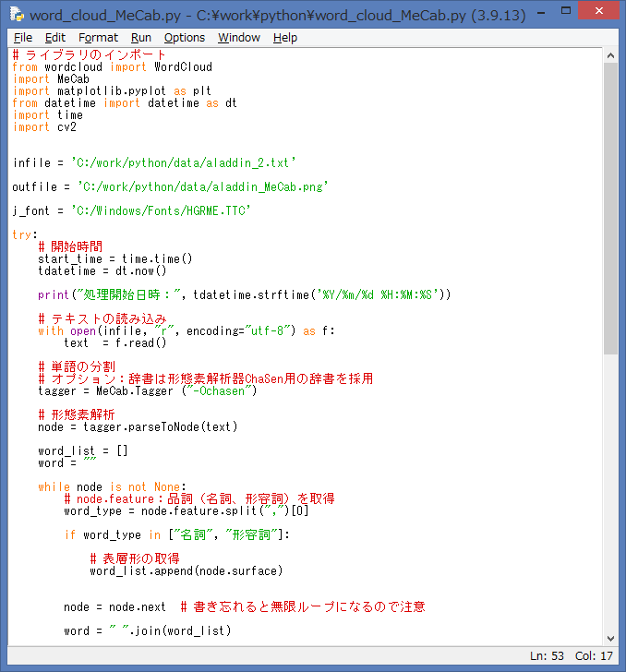Image resolution: width=626 pixels, height=672 pixels.
Task: Click the 'while node is not None' line
Action: [x=112, y=487]
